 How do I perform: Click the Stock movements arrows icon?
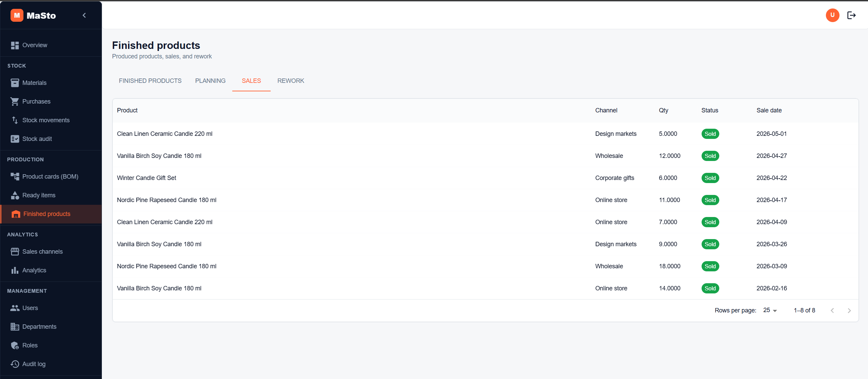point(15,120)
